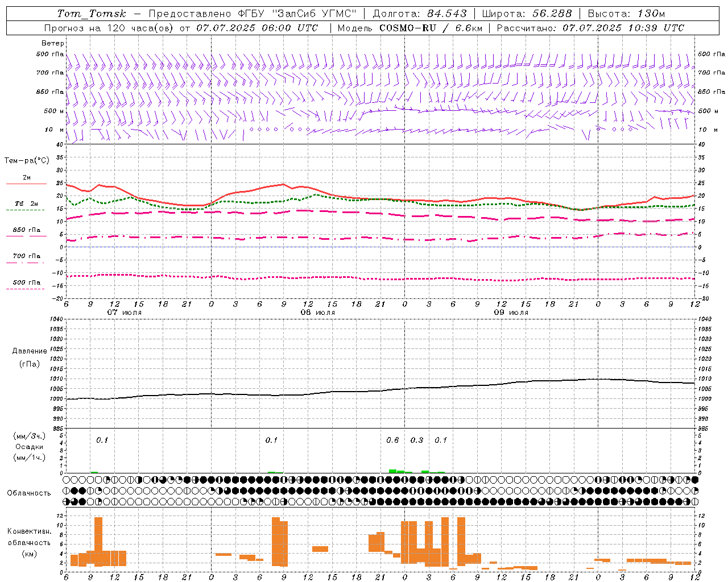Click the '(км)' unit under convective cloudiness
Image resolution: width=728 pixels, height=582 pixels.
30,554
